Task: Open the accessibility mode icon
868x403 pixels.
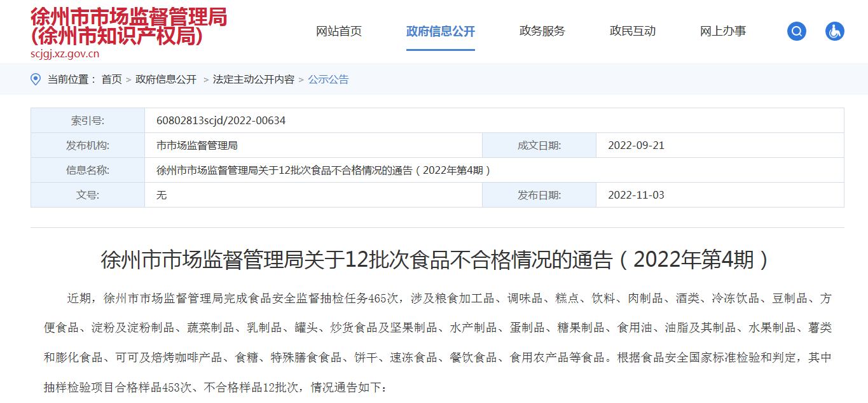Action: coord(834,31)
